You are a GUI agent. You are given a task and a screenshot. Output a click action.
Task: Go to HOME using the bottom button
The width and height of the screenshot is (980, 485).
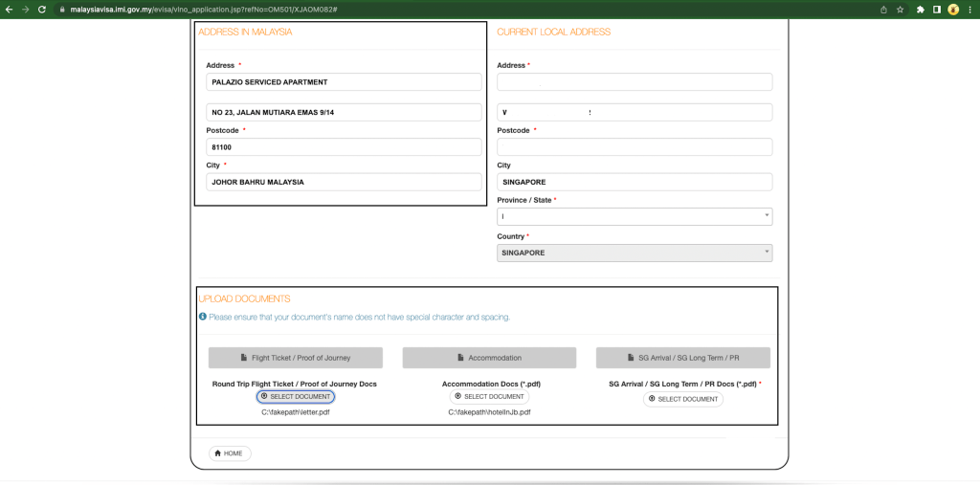(x=230, y=453)
